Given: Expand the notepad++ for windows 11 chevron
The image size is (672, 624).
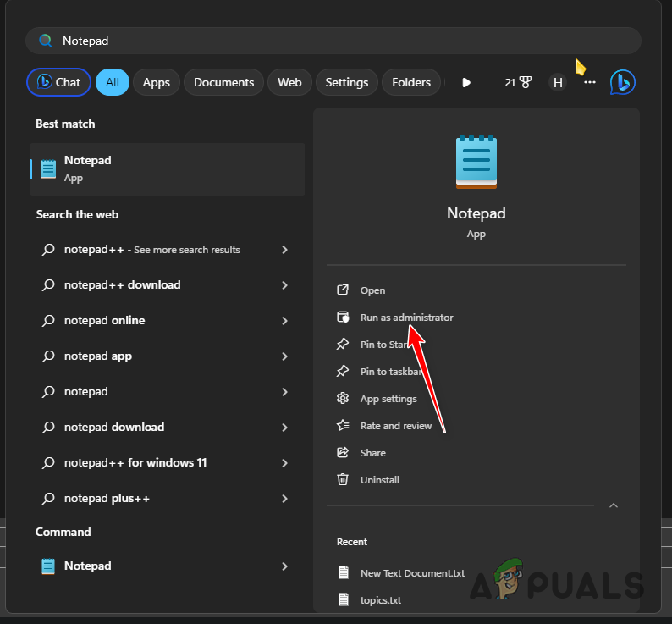Looking at the screenshot, I should pos(284,463).
